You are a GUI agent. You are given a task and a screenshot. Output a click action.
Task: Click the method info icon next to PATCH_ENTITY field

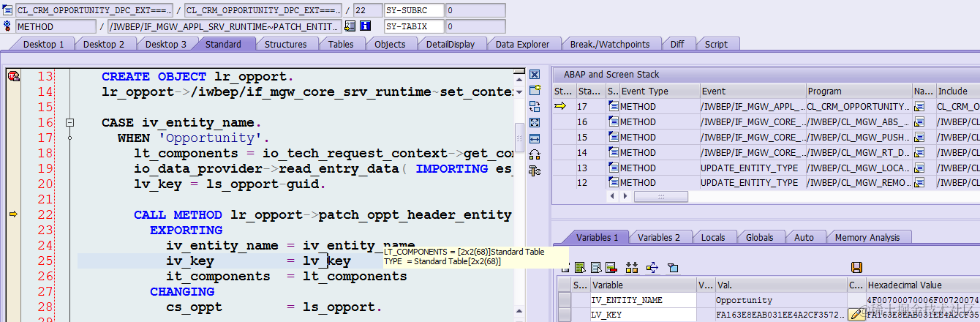pyautogui.click(x=350, y=26)
